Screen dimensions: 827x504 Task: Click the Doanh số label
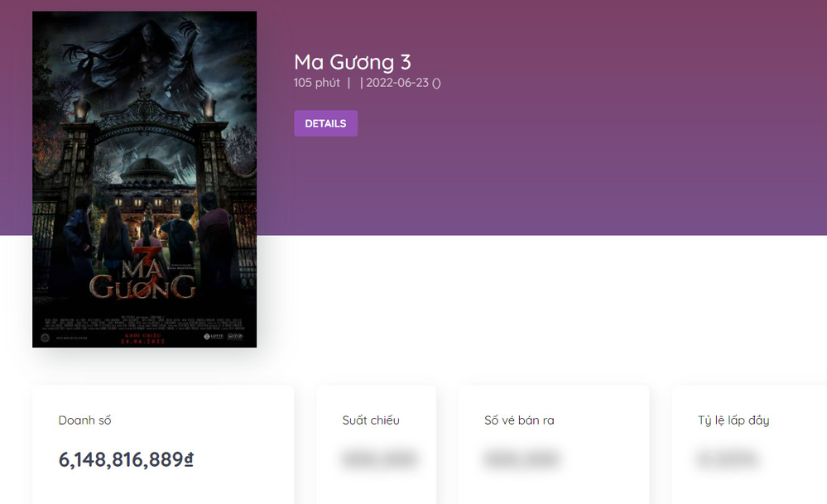(84, 420)
